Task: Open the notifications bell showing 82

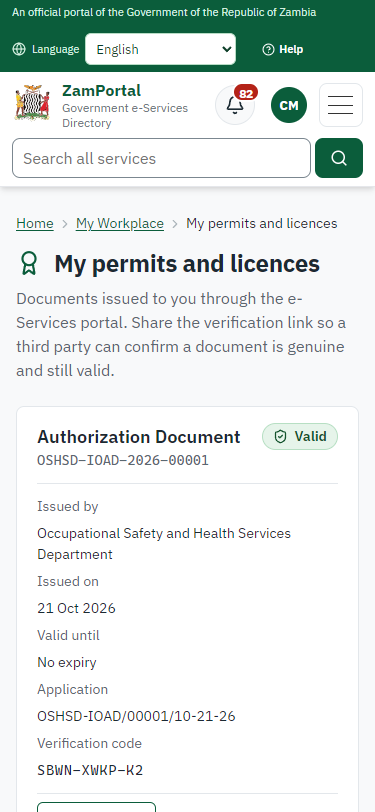Action: 235,105
